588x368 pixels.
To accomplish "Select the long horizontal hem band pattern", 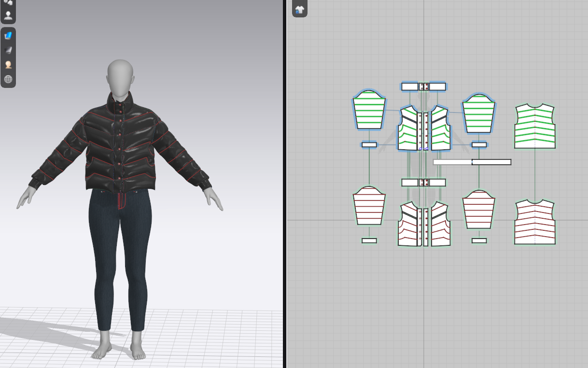I will pyautogui.click(x=472, y=162).
